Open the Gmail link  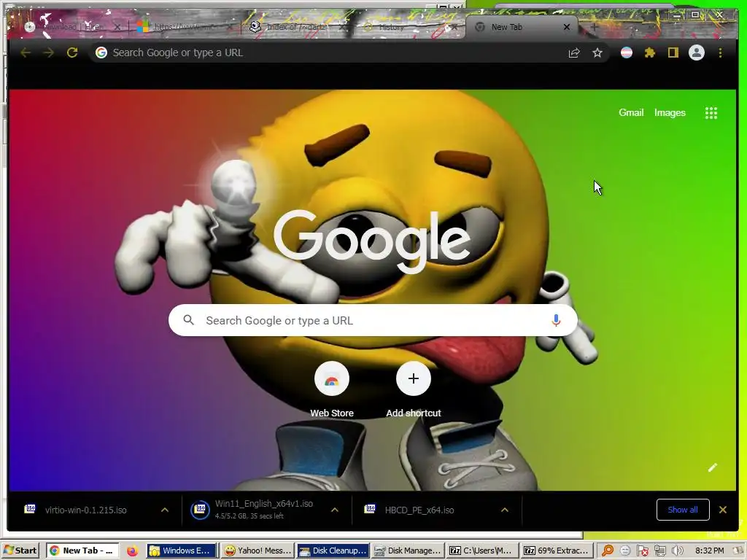[631, 113]
